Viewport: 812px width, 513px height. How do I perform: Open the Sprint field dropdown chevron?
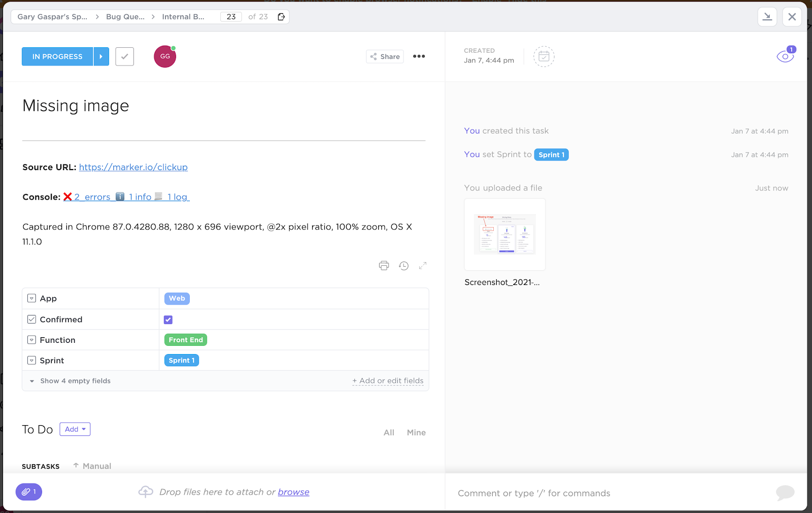point(31,360)
